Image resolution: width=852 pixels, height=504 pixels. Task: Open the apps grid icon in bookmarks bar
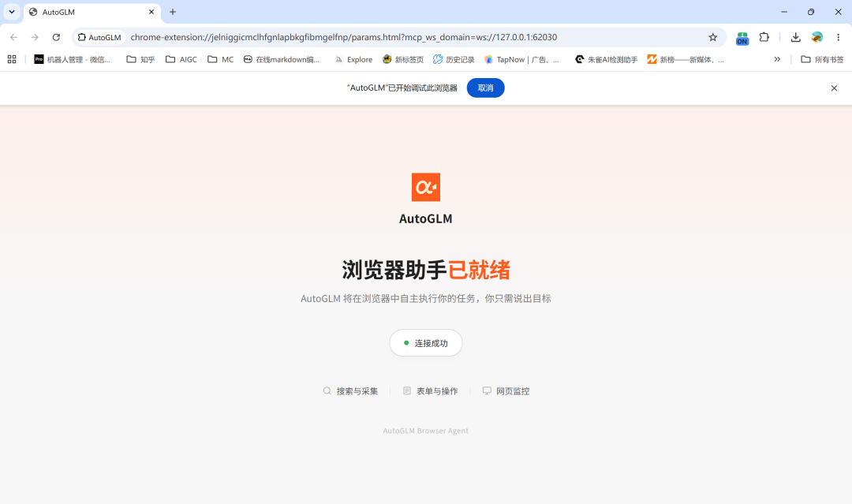[x=11, y=59]
